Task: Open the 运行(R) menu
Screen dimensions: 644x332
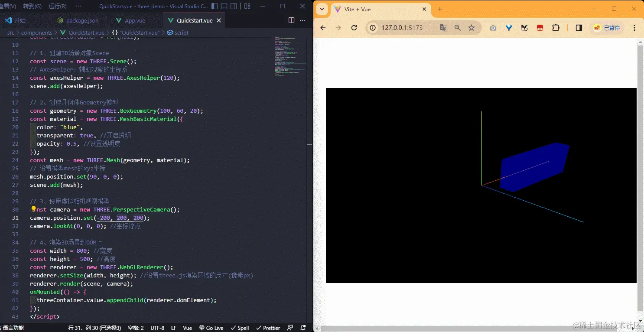Action: click(58, 7)
